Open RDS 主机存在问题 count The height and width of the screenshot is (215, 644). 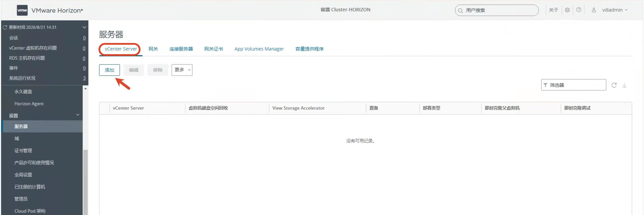84,58
